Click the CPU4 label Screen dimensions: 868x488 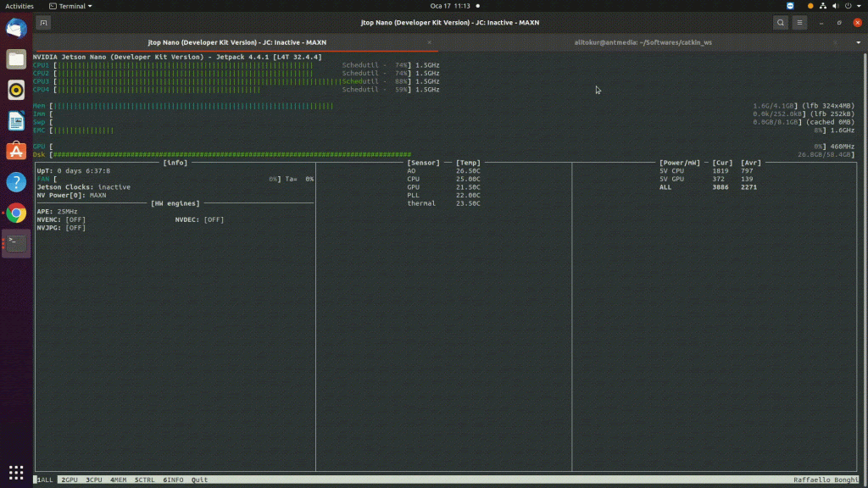click(x=41, y=90)
